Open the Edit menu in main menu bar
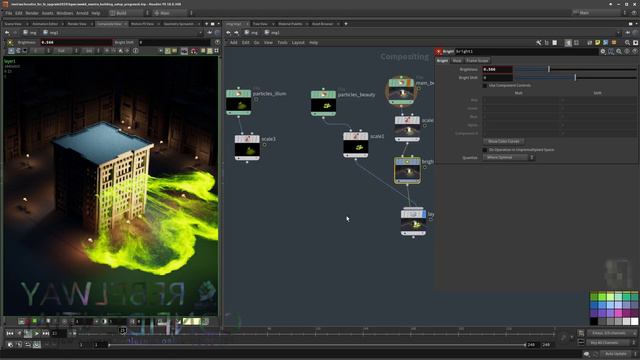Screen dimensions: 640x360 (19, 13)
